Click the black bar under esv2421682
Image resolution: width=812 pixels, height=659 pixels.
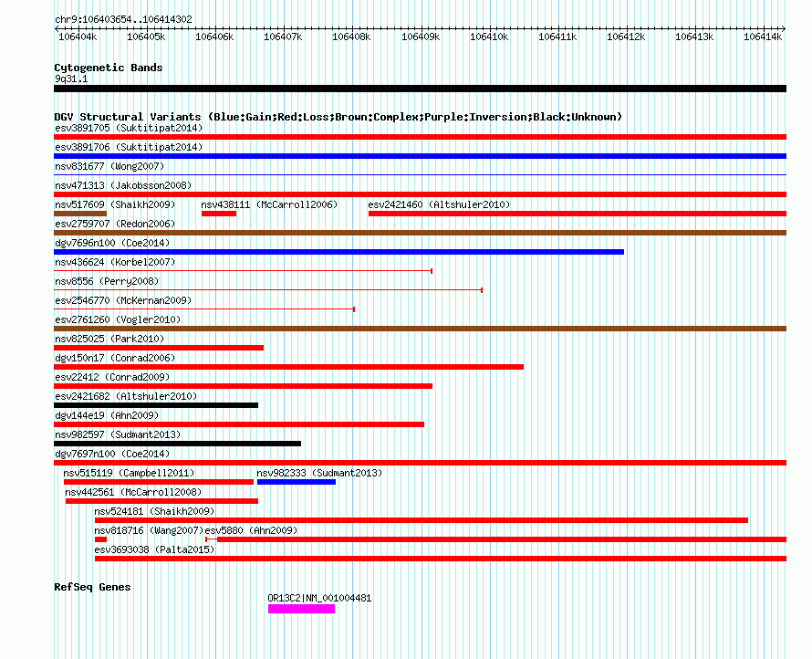(156, 405)
